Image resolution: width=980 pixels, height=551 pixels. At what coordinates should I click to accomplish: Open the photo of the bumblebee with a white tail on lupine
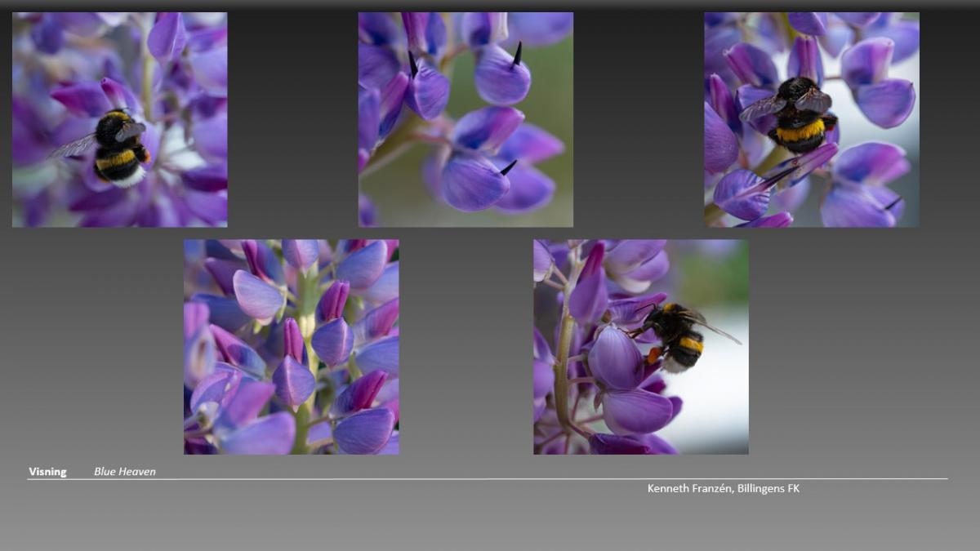pos(120,119)
